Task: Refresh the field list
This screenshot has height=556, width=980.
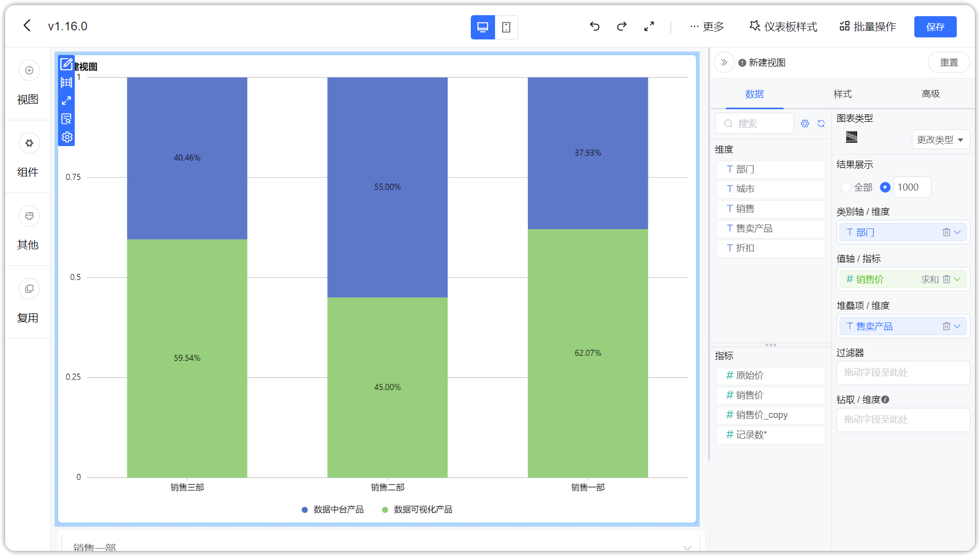Action: [x=821, y=123]
